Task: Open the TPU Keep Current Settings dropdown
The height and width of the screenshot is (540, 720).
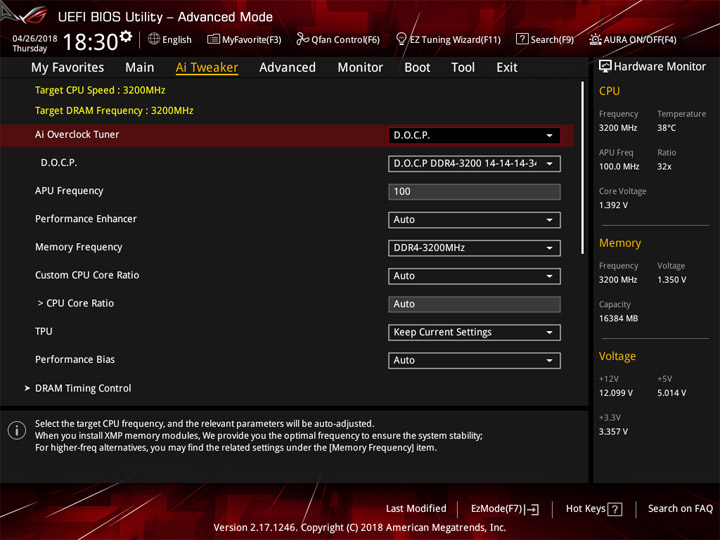Action: [x=474, y=332]
